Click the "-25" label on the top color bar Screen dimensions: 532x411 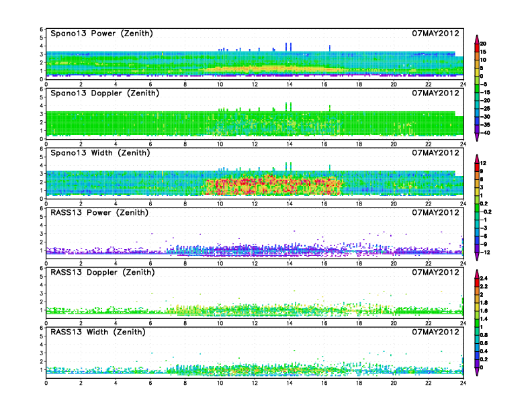pyautogui.click(x=485, y=109)
